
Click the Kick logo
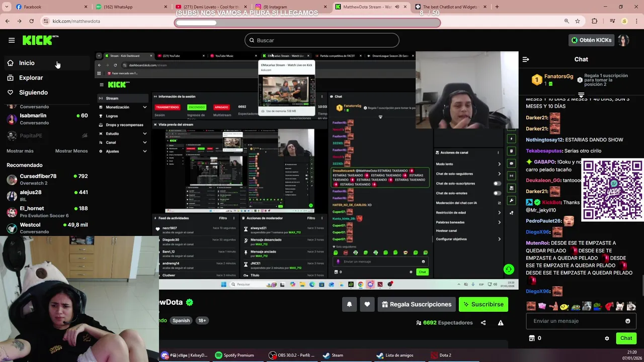pyautogui.click(x=40, y=40)
